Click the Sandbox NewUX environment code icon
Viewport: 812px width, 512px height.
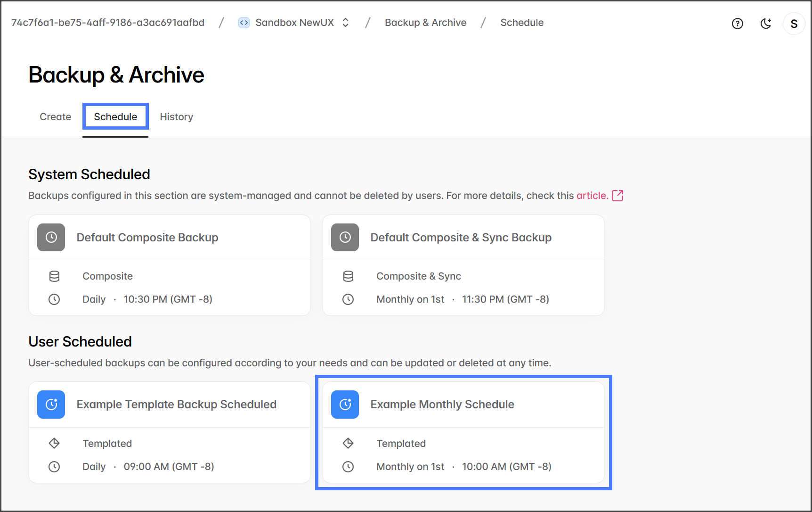point(244,23)
